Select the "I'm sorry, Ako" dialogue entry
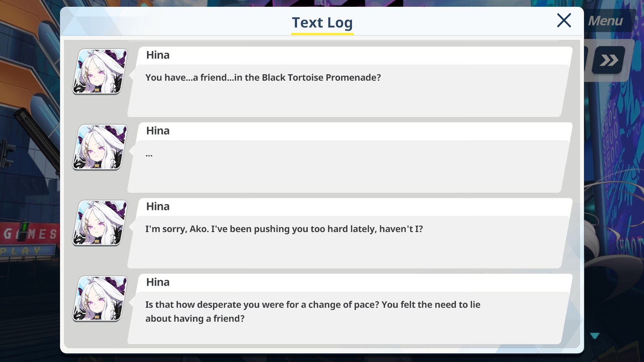 click(x=350, y=233)
